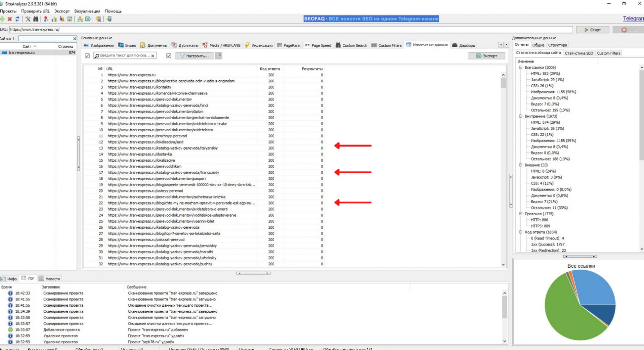The width and height of the screenshot is (644, 350).
Task: Click the Сайт column header sort arrow
Action: point(35,46)
